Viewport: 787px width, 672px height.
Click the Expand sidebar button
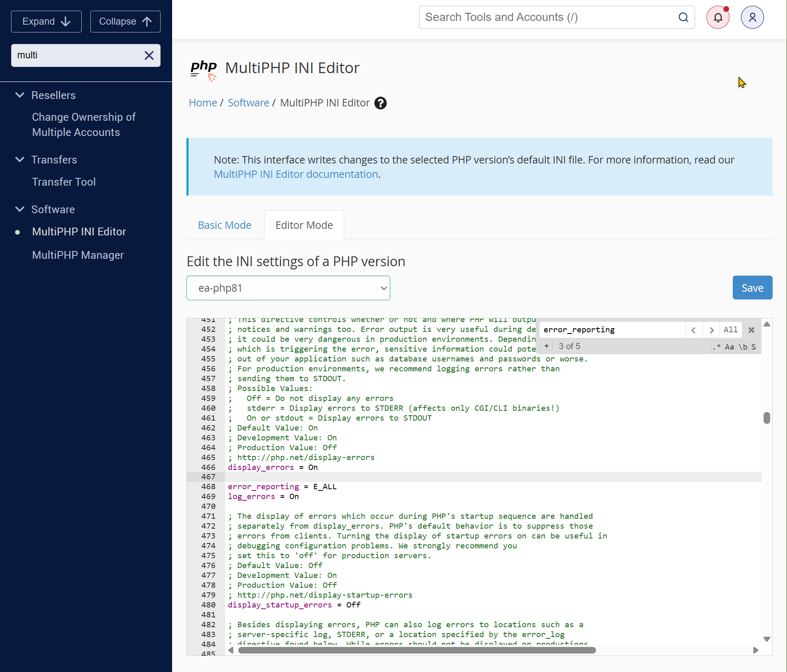click(x=46, y=21)
